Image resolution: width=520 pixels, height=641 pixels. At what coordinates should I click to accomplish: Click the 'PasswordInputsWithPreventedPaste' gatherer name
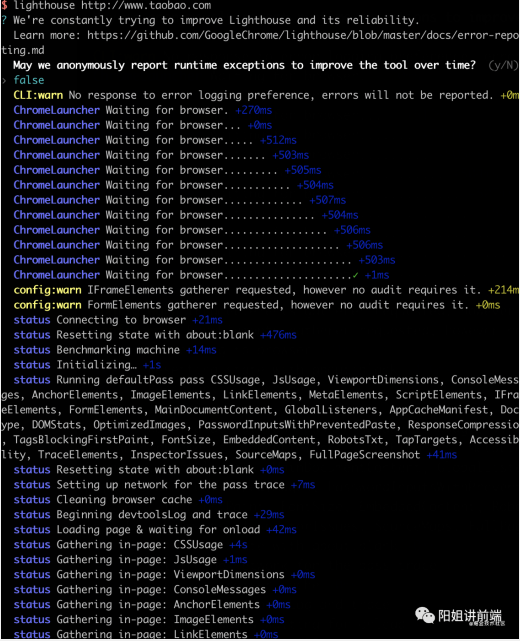[x=297, y=425]
